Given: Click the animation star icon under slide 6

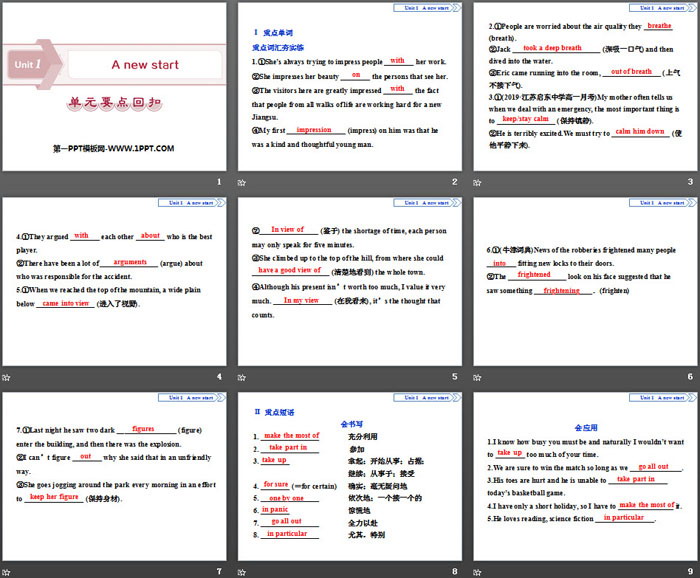Looking at the screenshot, I should 477,378.
